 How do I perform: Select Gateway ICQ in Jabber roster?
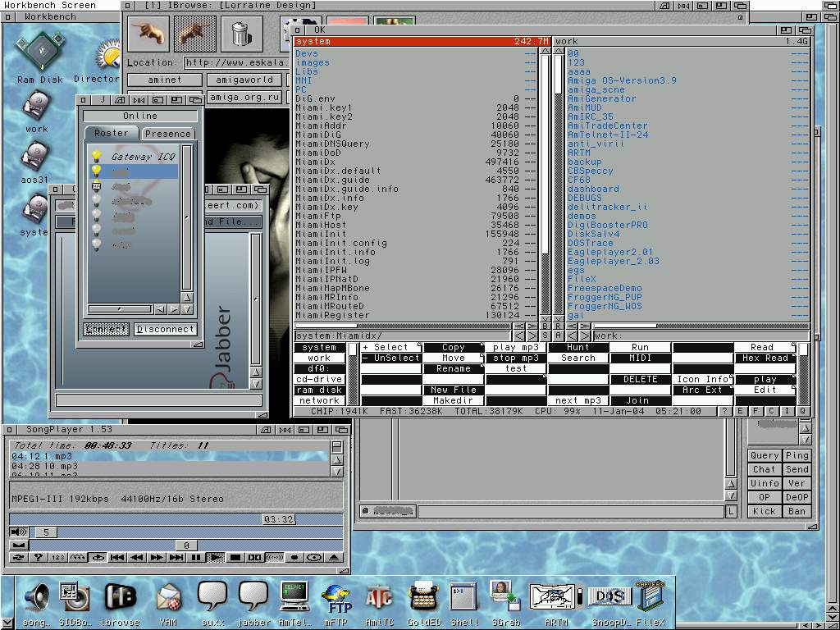point(134,157)
